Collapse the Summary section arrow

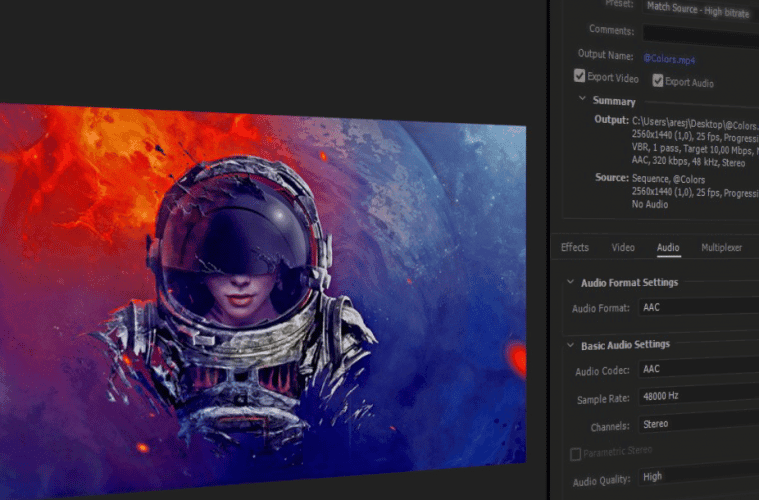583,100
